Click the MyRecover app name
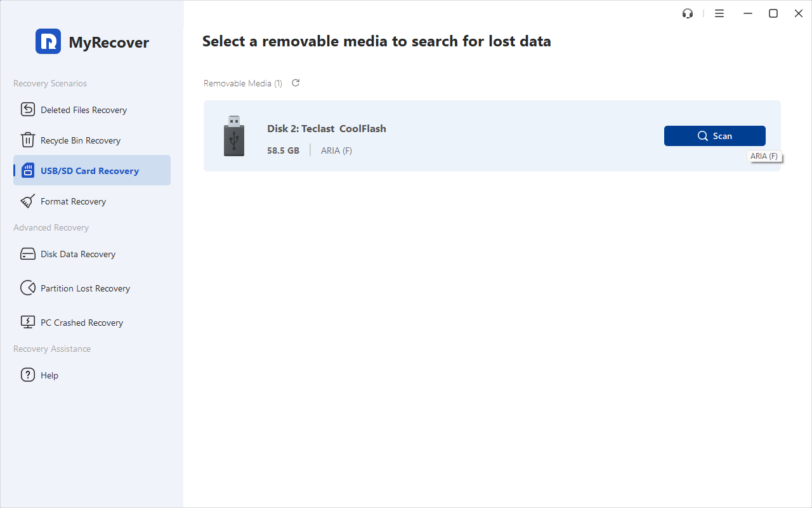 pyautogui.click(x=109, y=43)
